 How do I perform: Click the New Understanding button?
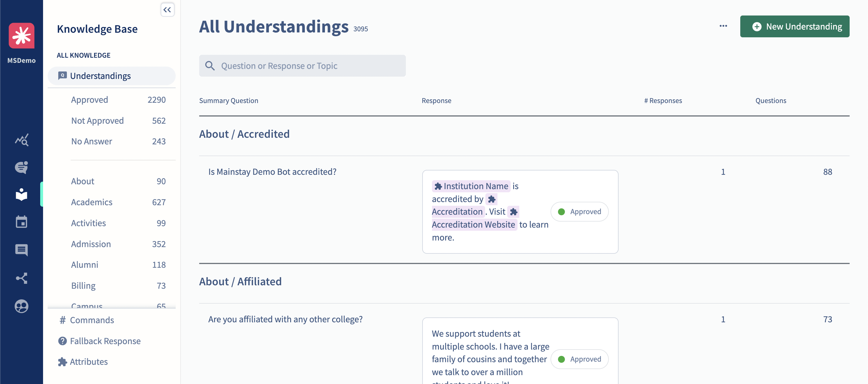tap(795, 26)
